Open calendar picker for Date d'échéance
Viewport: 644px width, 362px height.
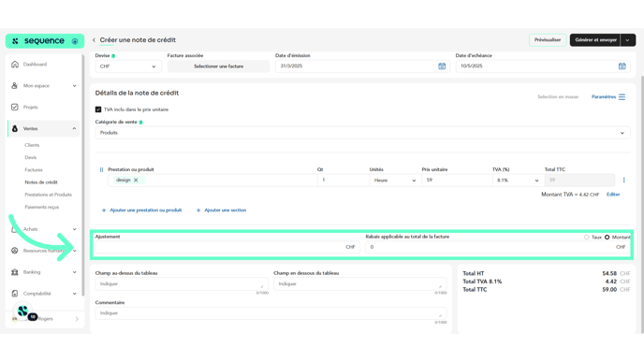[x=622, y=66]
